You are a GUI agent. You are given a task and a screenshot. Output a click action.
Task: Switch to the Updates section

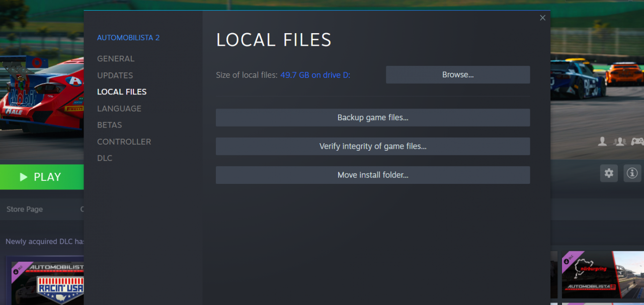[x=115, y=75]
